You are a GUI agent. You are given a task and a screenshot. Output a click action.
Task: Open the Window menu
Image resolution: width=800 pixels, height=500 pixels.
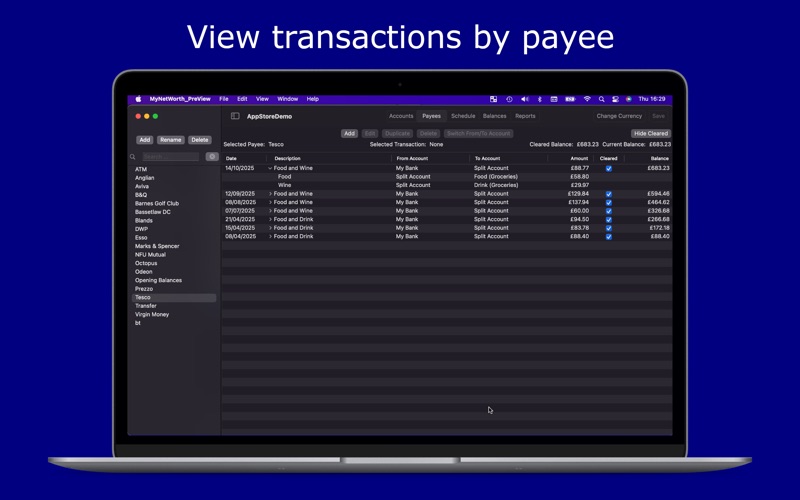click(287, 99)
